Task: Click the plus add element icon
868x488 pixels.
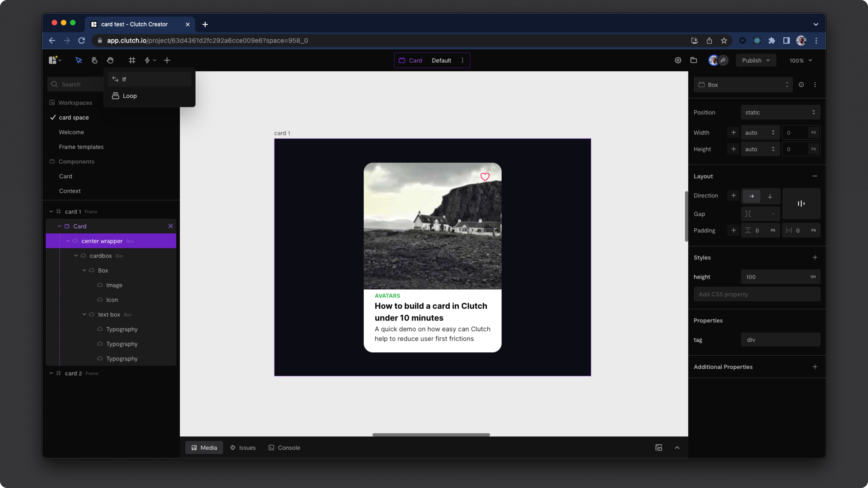Action: click(167, 60)
